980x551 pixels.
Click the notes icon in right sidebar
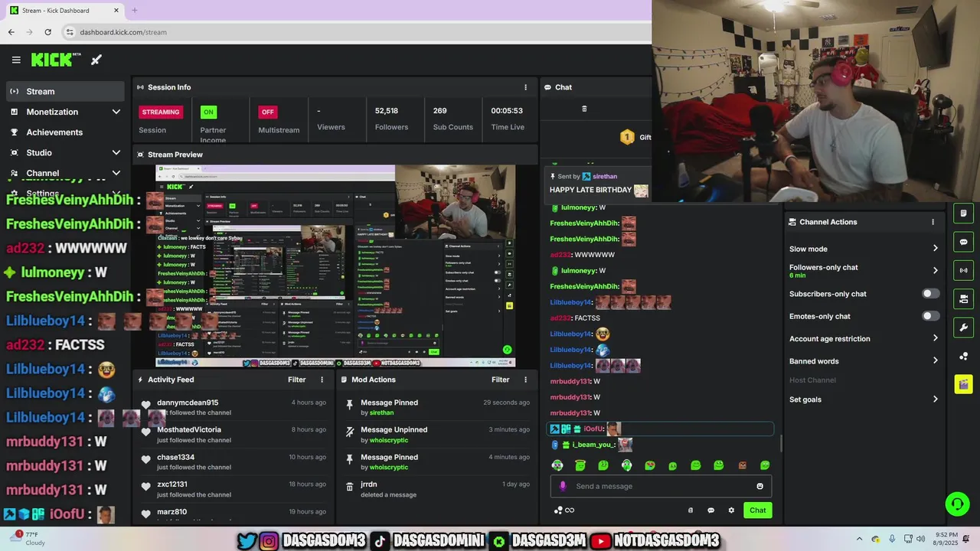pos(963,214)
